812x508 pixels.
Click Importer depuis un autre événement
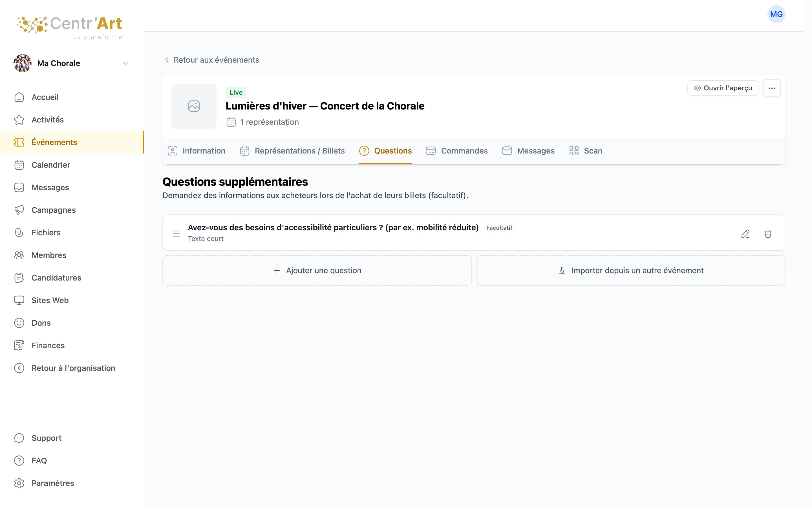(631, 270)
